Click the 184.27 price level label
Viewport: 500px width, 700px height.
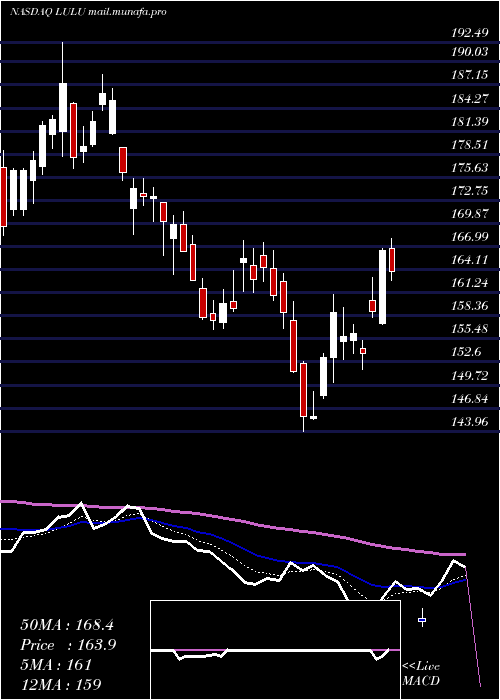click(x=470, y=98)
